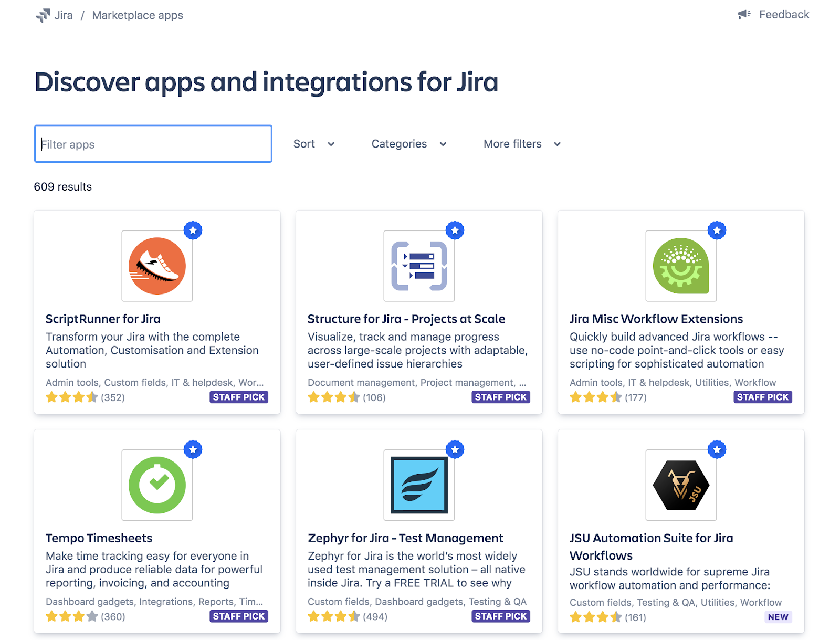Click the Feedback link
This screenshot has width=840, height=640.
point(784,15)
